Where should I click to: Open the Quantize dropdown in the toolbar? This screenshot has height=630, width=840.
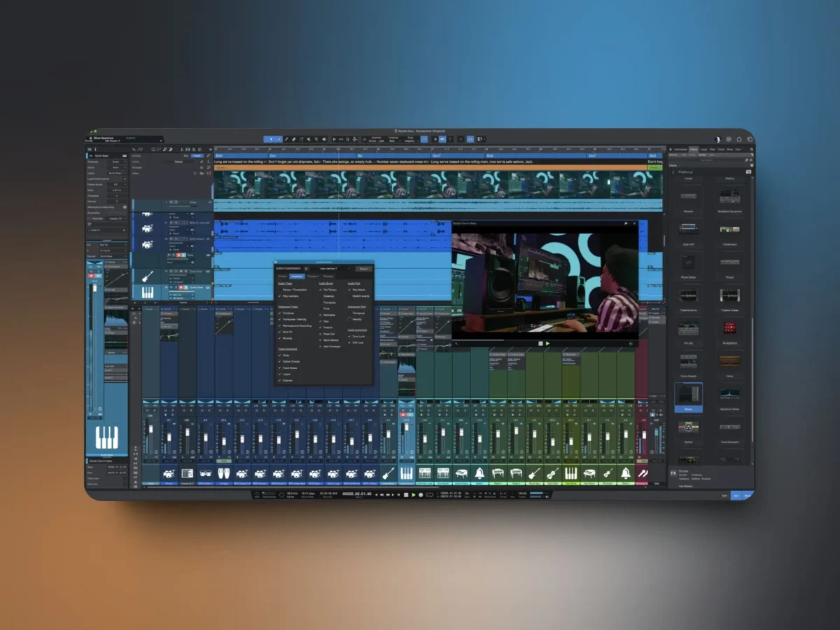click(x=377, y=139)
